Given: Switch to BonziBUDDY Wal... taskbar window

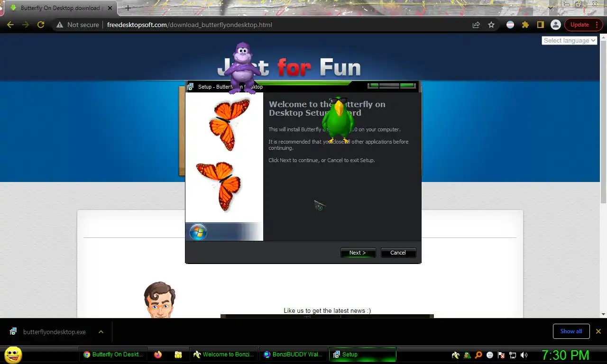Looking at the screenshot, I should (293, 355).
